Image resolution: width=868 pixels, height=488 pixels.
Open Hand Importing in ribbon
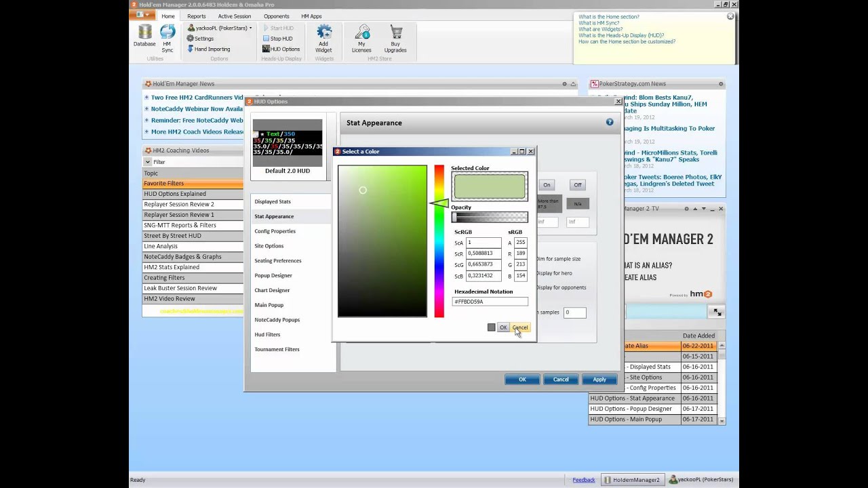[208, 49]
